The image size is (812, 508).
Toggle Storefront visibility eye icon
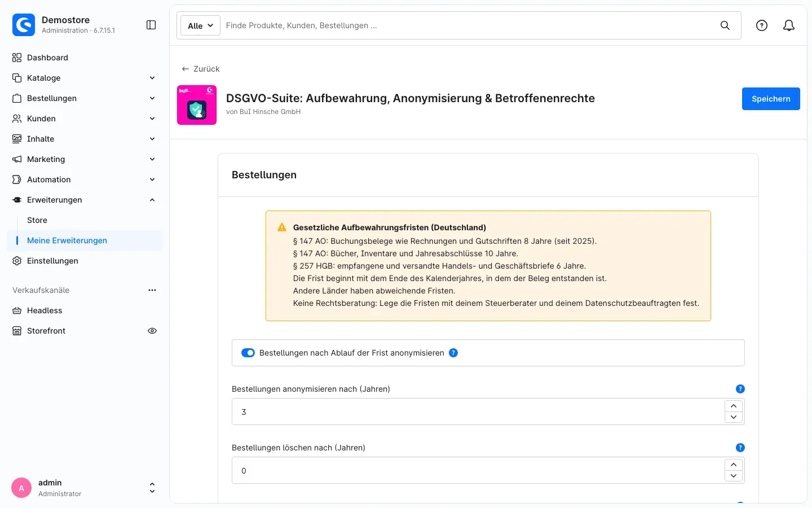tap(152, 331)
